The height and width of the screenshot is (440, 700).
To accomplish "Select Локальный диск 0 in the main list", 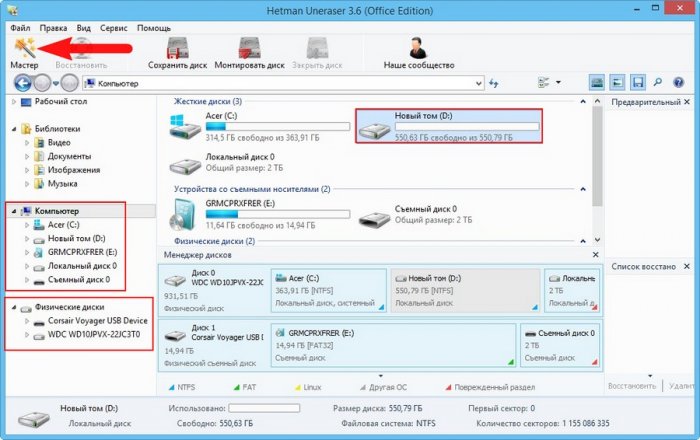I will pyautogui.click(x=228, y=163).
